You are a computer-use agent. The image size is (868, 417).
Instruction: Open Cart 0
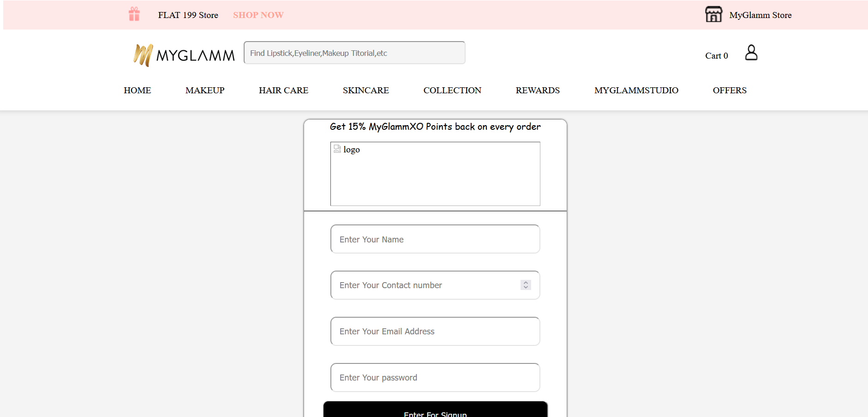716,55
